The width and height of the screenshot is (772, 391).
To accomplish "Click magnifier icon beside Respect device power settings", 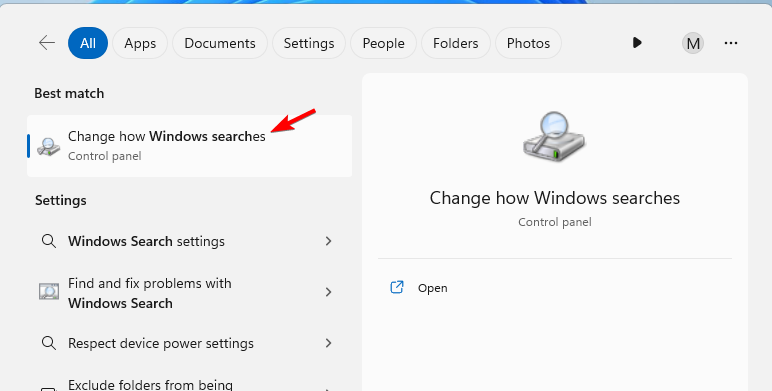I will pyautogui.click(x=49, y=343).
